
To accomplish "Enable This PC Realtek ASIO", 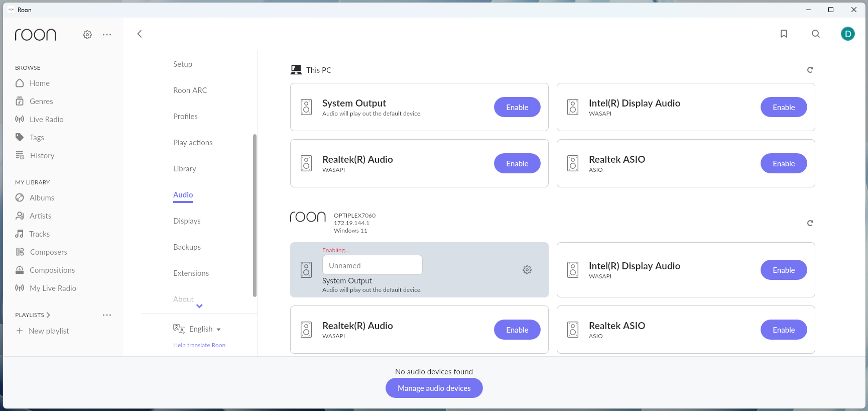I will (x=784, y=163).
